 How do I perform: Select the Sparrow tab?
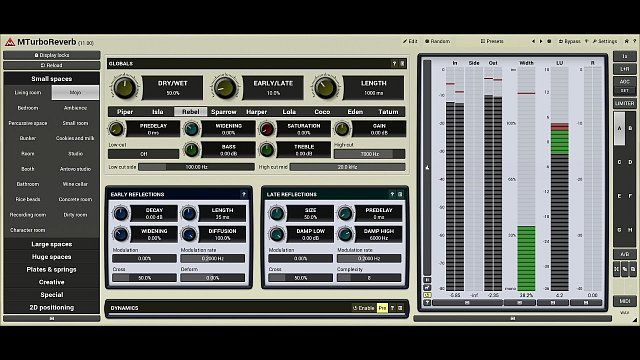[x=224, y=111]
